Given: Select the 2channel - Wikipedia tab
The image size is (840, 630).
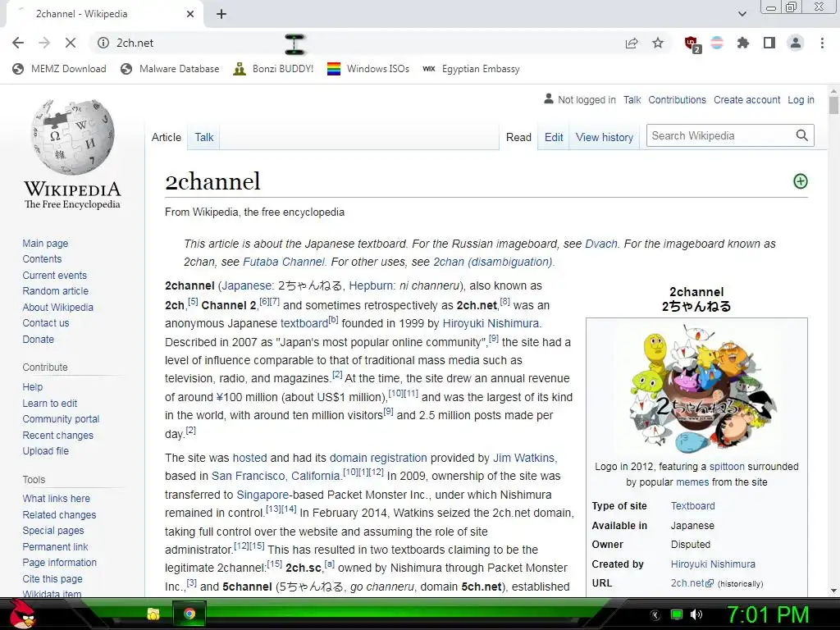Looking at the screenshot, I should [x=104, y=15].
